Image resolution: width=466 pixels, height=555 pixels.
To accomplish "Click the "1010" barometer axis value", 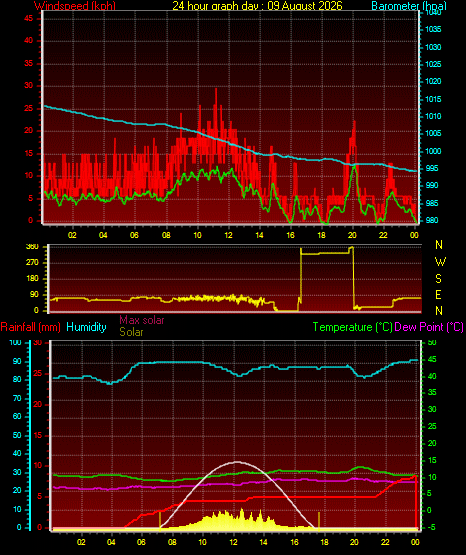I will 433,116.
